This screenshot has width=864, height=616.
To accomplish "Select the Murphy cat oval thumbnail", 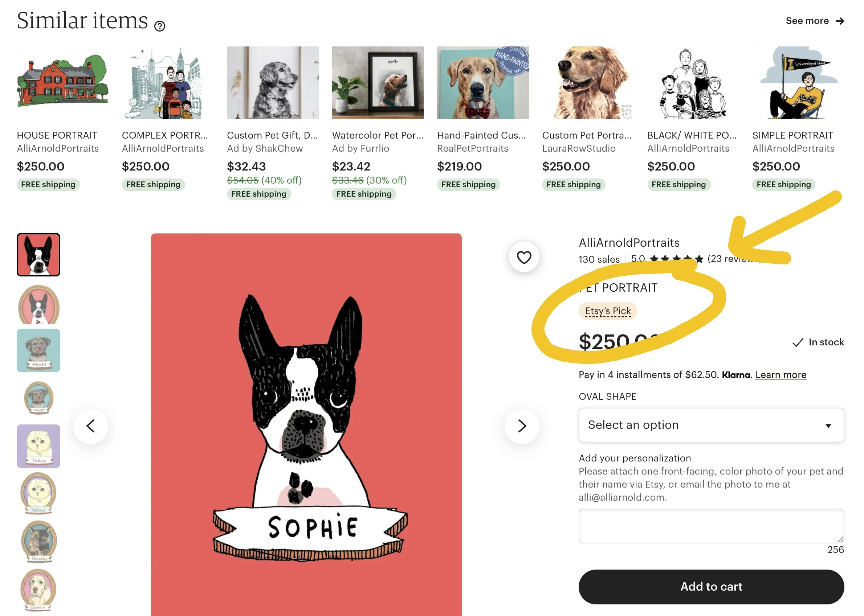I will pyautogui.click(x=38, y=541).
